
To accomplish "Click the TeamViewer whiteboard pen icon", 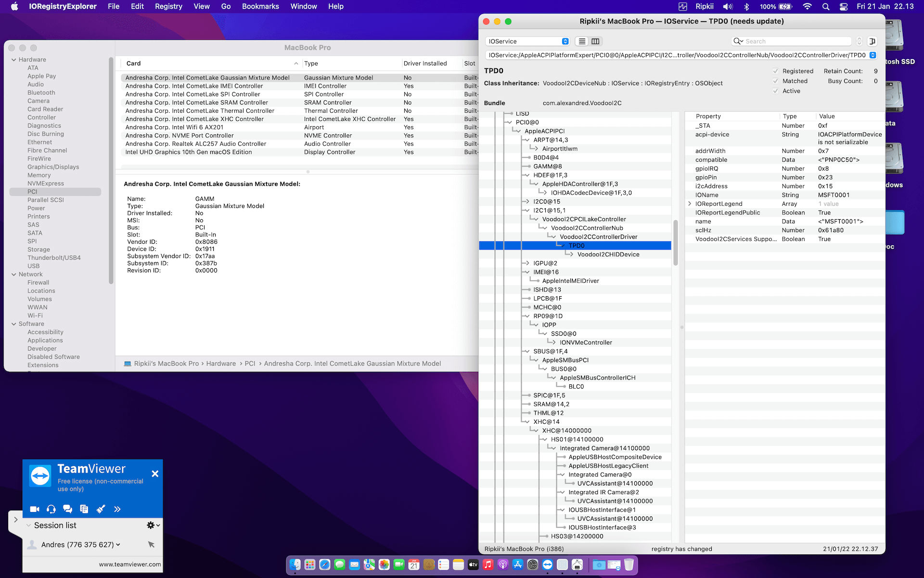I will click(x=101, y=509).
